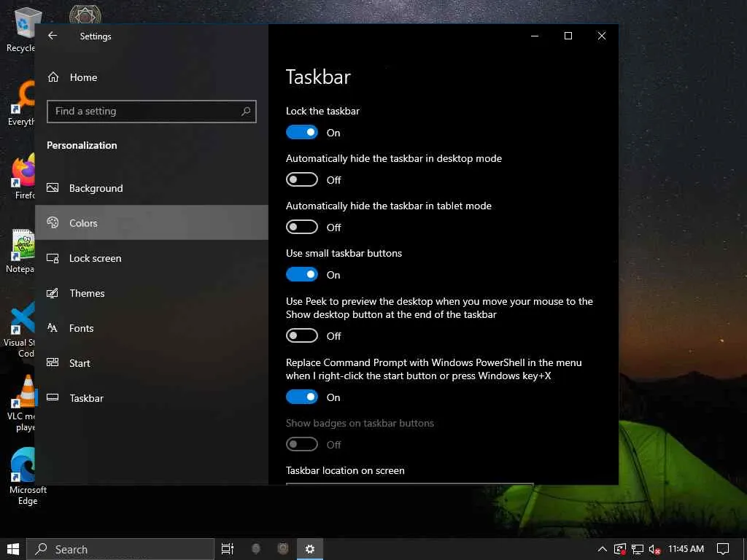Viewport: 747px width, 560px height.
Task: Select the Taskbar settings page
Action: (152, 397)
